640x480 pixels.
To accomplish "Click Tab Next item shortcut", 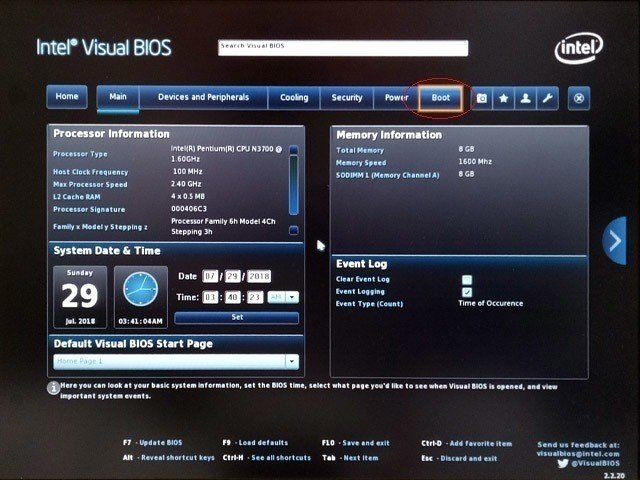I will click(350, 458).
